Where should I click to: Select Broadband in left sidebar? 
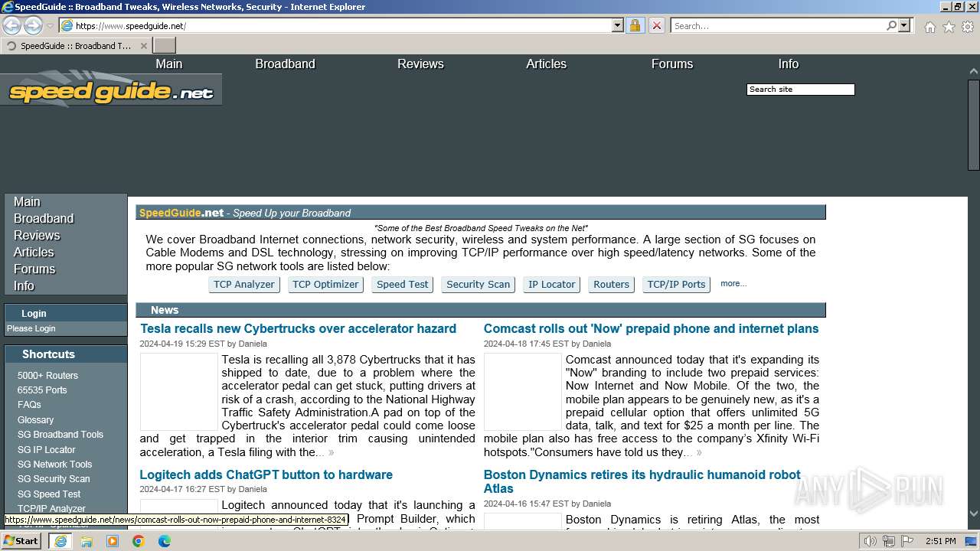click(x=44, y=219)
